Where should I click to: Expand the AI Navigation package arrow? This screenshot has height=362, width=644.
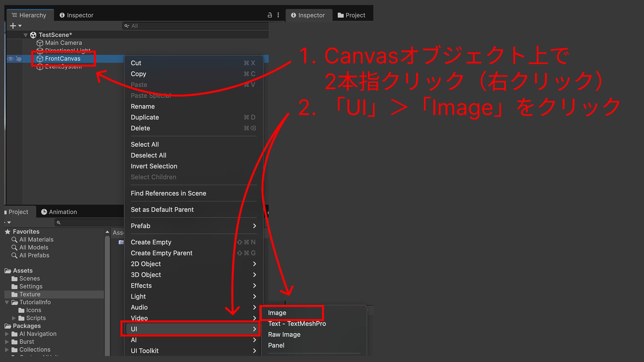pyautogui.click(x=7, y=334)
